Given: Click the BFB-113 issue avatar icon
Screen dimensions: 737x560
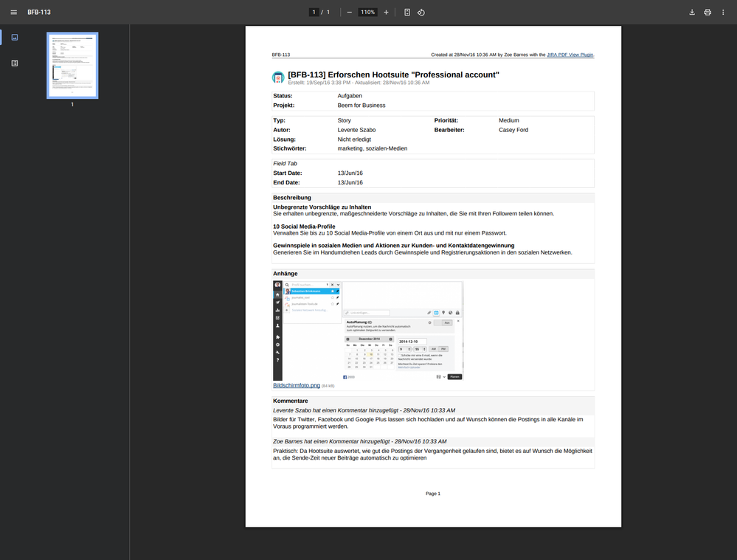Looking at the screenshot, I should pyautogui.click(x=278, y=77).
